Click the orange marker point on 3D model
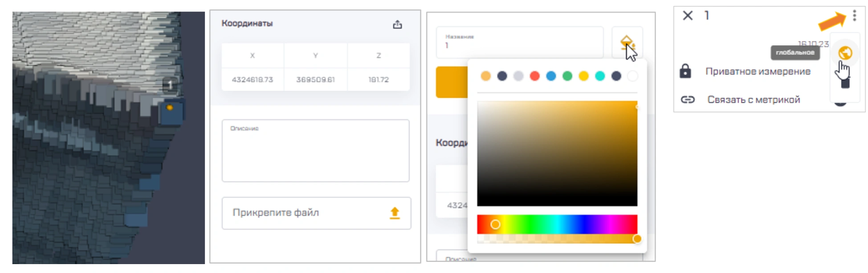The image size is (868, 273). [x=170, y=108]
